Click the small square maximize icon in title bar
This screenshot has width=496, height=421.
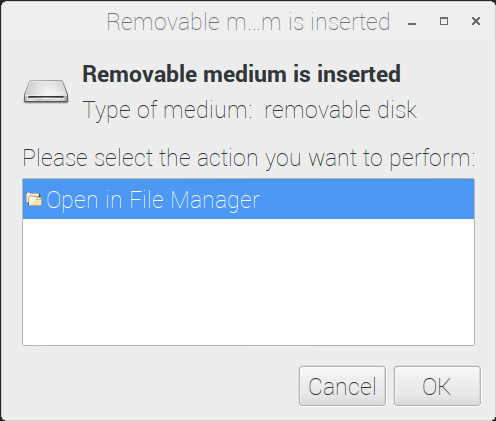[444, 22]
